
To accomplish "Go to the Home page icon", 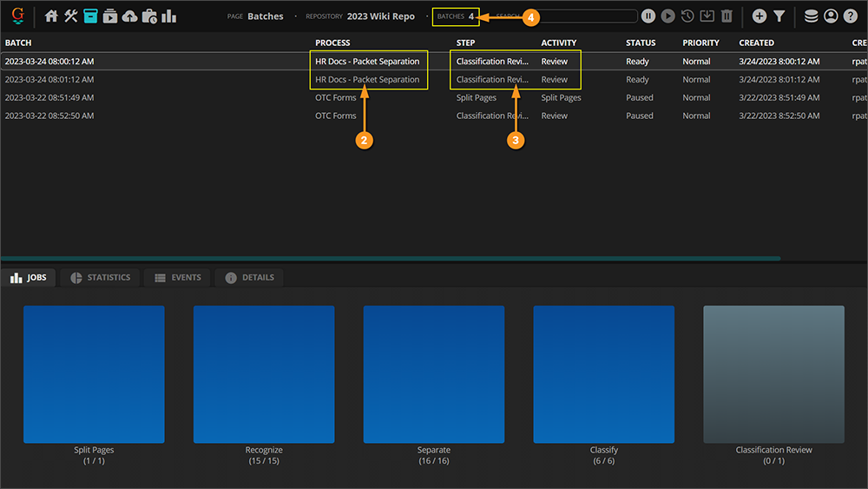I will coord(51,16).
